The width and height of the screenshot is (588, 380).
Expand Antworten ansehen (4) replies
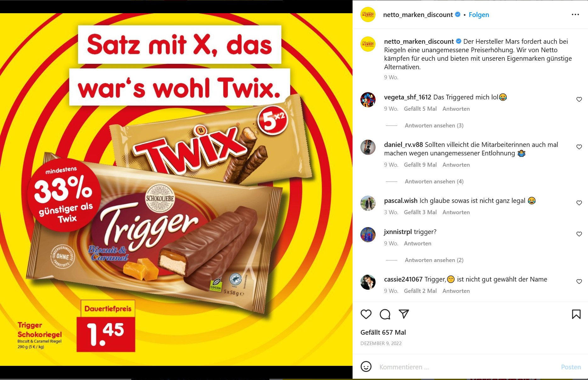tap(434, 182)
